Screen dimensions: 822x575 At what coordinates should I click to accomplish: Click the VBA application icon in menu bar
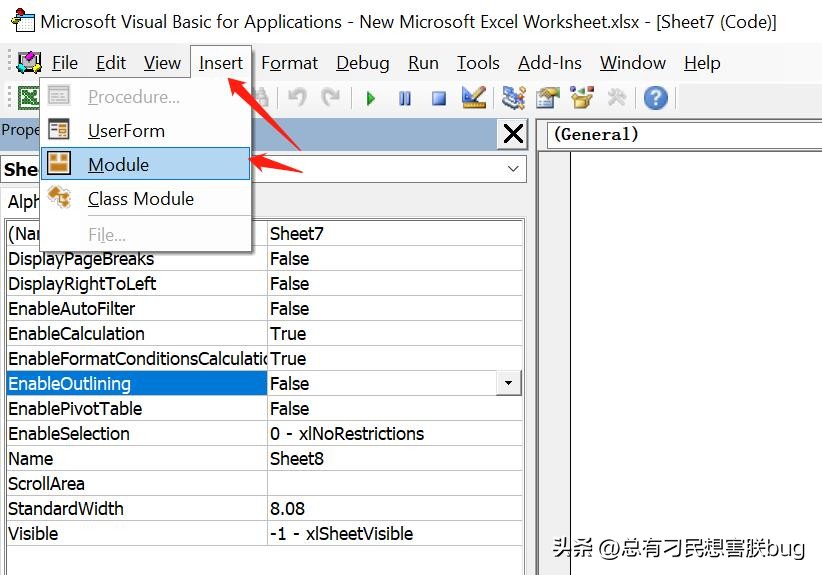[29, 62]
